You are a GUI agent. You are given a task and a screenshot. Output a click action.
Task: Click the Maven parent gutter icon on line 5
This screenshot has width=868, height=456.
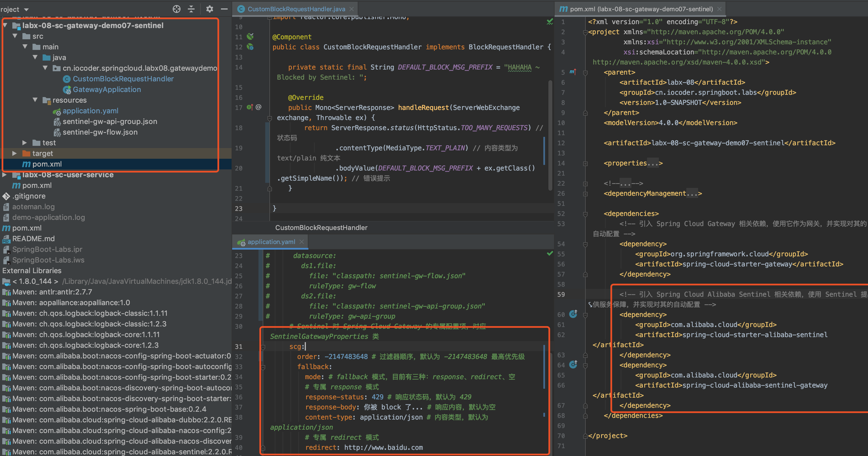pos(572,72)
